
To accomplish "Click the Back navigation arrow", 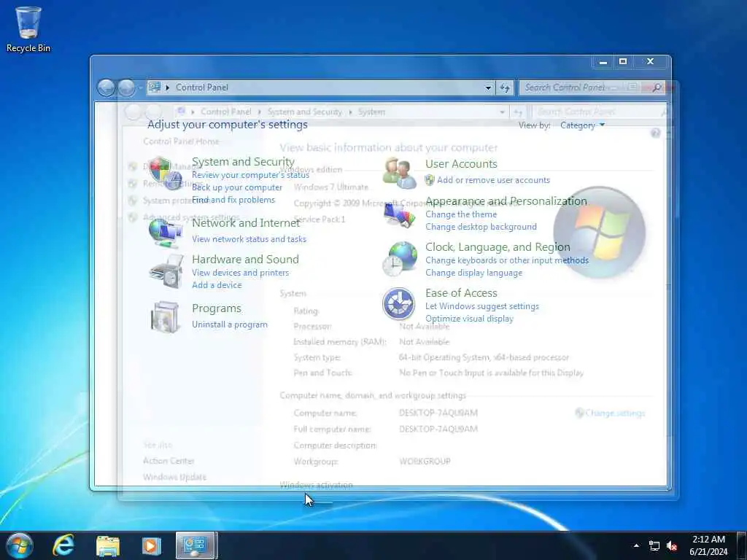I will pos(106,87).
